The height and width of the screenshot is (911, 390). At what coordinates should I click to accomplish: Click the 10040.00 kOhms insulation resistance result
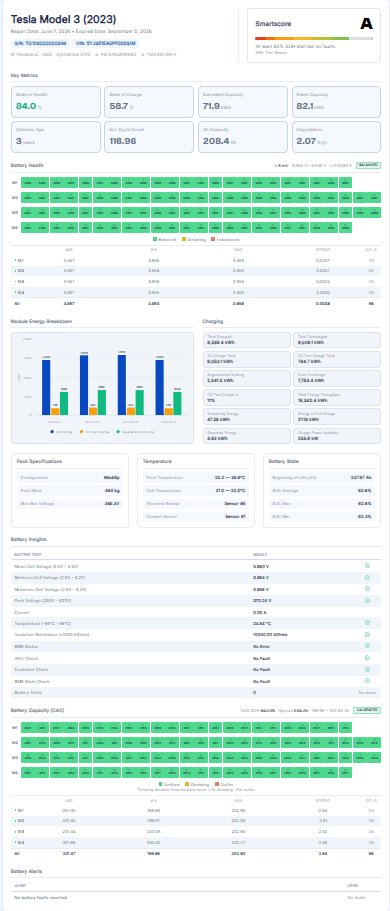(270, 634)
